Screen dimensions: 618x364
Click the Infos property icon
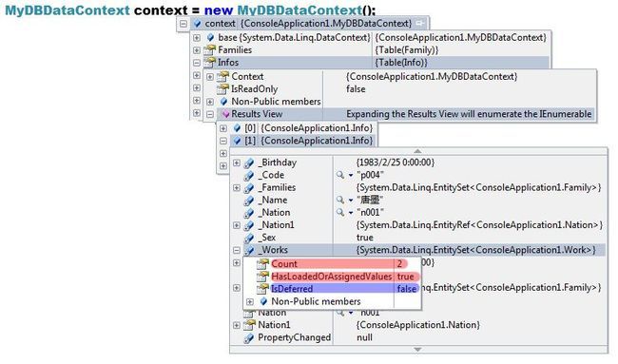click(210, 62)
